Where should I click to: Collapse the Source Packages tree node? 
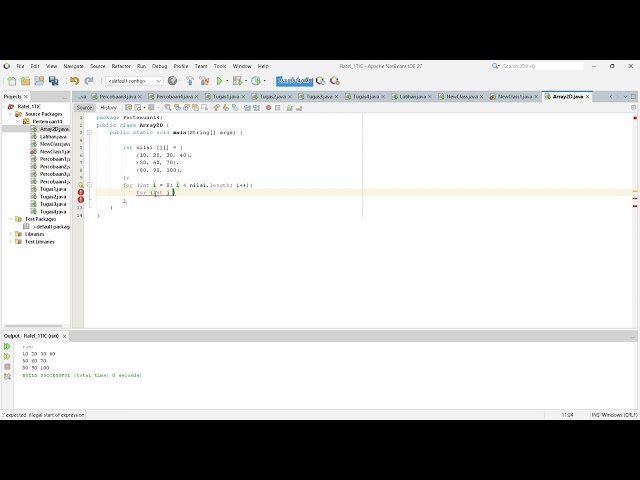click(x=11, y=114)
